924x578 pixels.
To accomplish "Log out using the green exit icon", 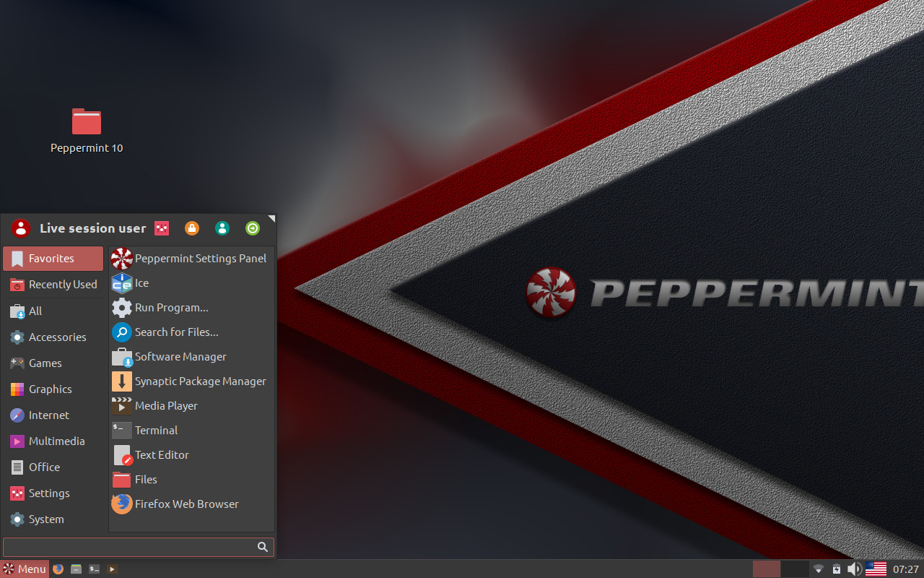I will pyautogui.click(x=252, y=228).
